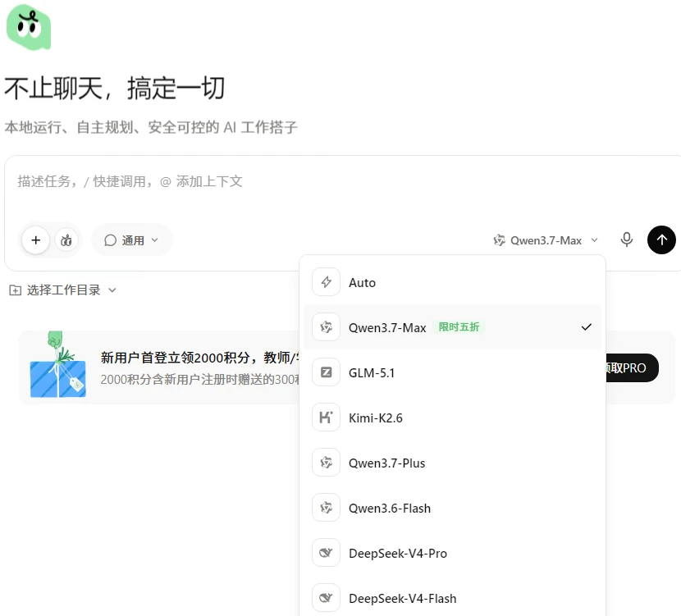Open the 通用 mode dropdown
This screenshot has height=616, width=681.
coord(131,240)
